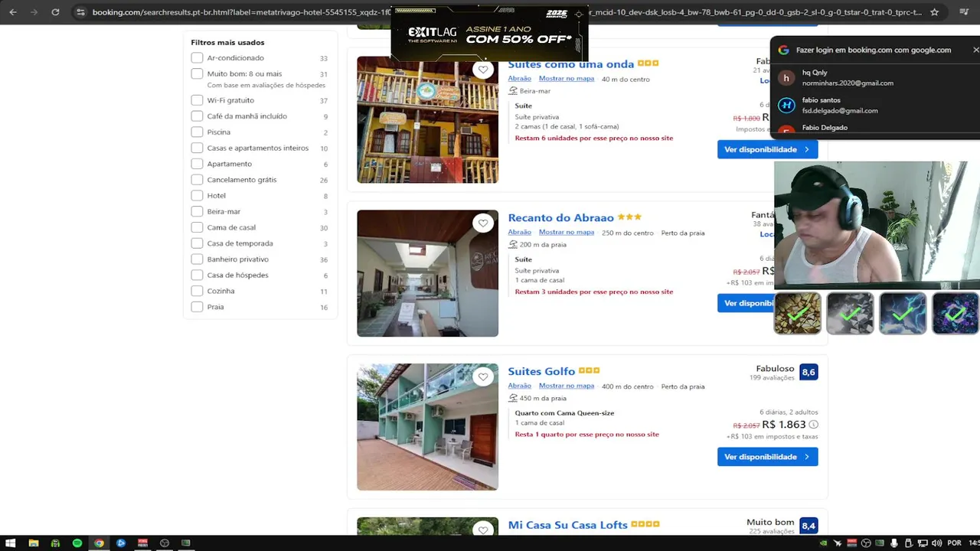Image resolution: width=980 pixels, height=551 pixels.
Task: Check Hotel filter checkbox
Action: tap(197, 196)
